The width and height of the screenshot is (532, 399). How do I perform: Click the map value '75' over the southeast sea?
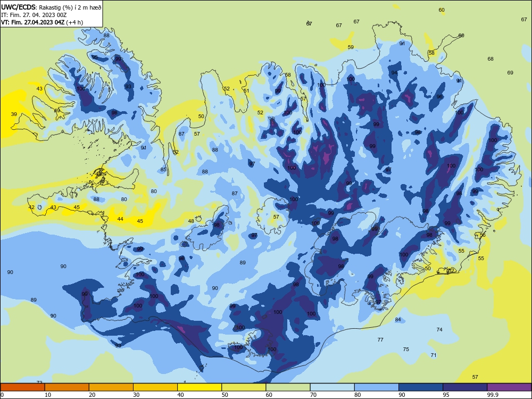click(406, 349)
